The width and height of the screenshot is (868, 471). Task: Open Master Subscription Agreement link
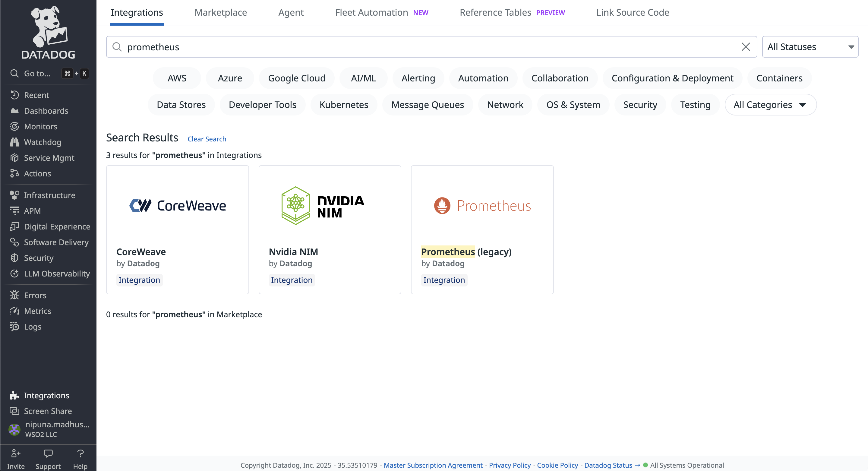coord(433,465)
